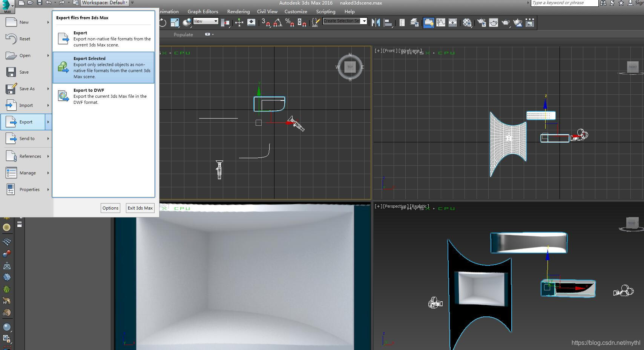Image resolution: width=644 pixels, height=350 pixels.
Task: Expand the Save As submenu arrow
Action: (48, 89)
